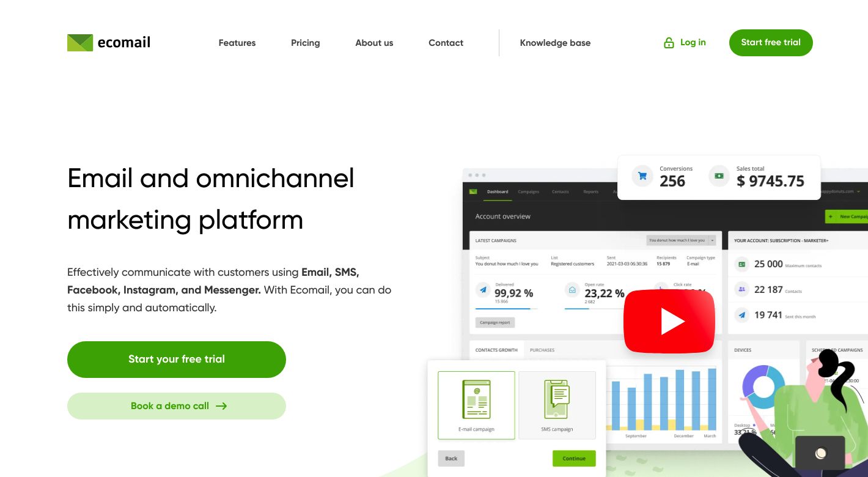Click the 25 000 maximum contacts value
868x477 pixels.
coord(768,264)
